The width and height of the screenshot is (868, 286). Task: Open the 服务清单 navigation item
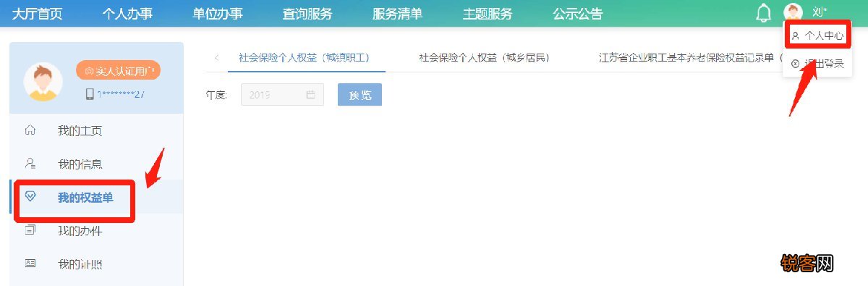(398, 14)
